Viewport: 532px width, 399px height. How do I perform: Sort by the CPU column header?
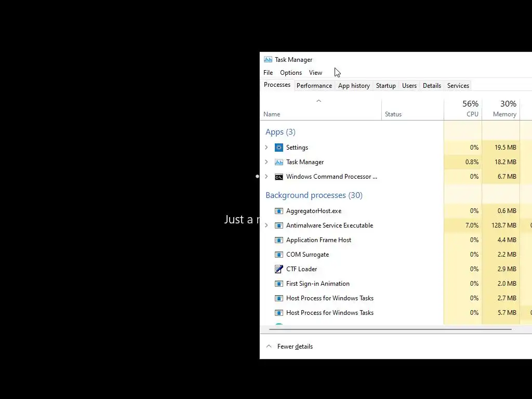[463, 109]
